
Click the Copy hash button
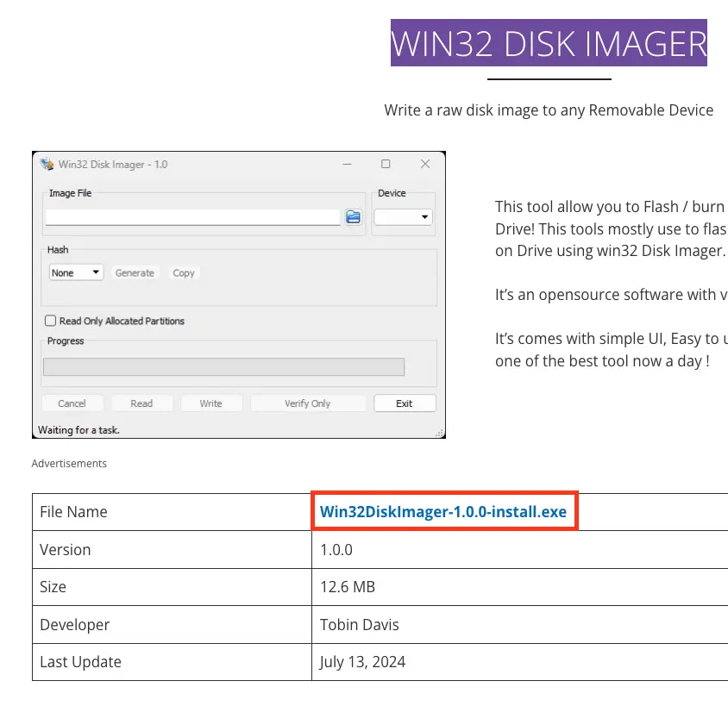coord(184,272)
